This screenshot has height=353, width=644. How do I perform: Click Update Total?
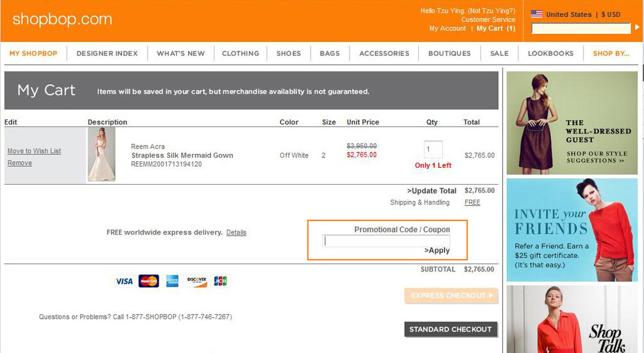pyautogui.click(x=431, y=191)
